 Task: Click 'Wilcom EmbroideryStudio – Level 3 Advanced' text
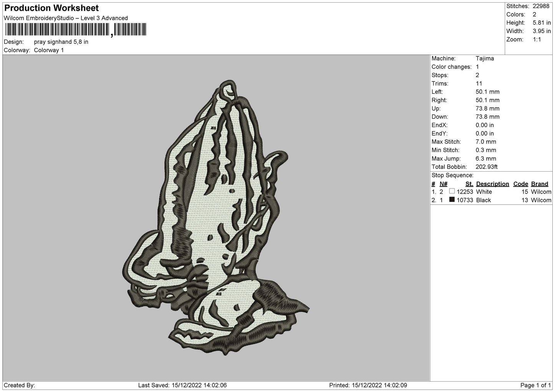click(66, 18)
